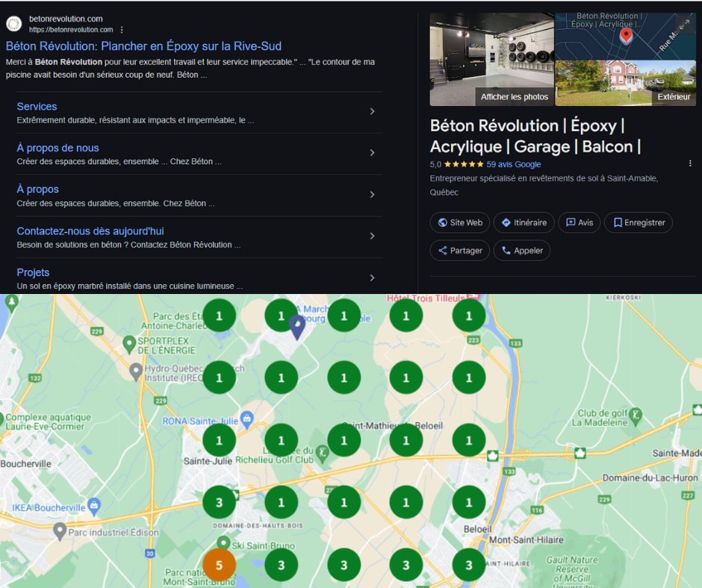Viewport: 702px width, 588px height.
Task: Click the SPORTPLEX DE L'ÉNERGIE green pin
Action: coord(129,344)
